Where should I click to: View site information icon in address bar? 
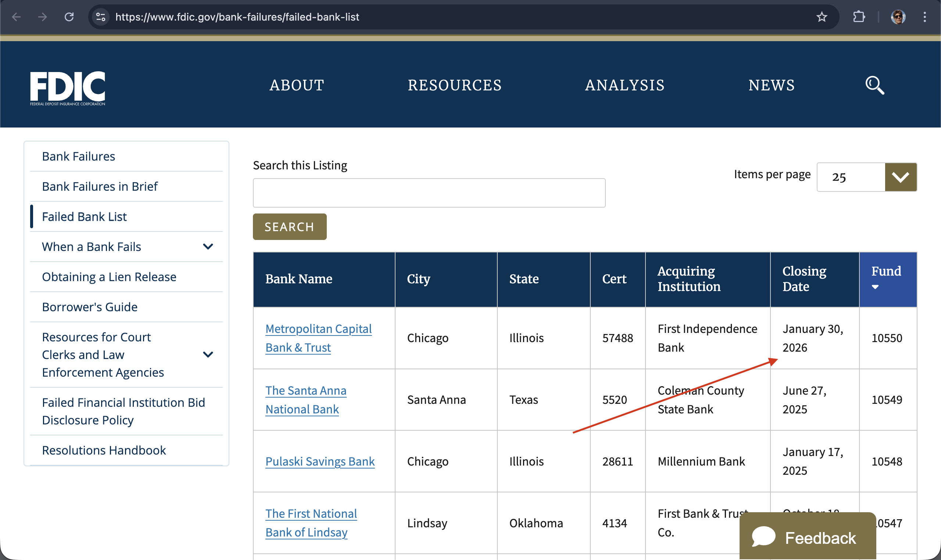tap(100, 17)
